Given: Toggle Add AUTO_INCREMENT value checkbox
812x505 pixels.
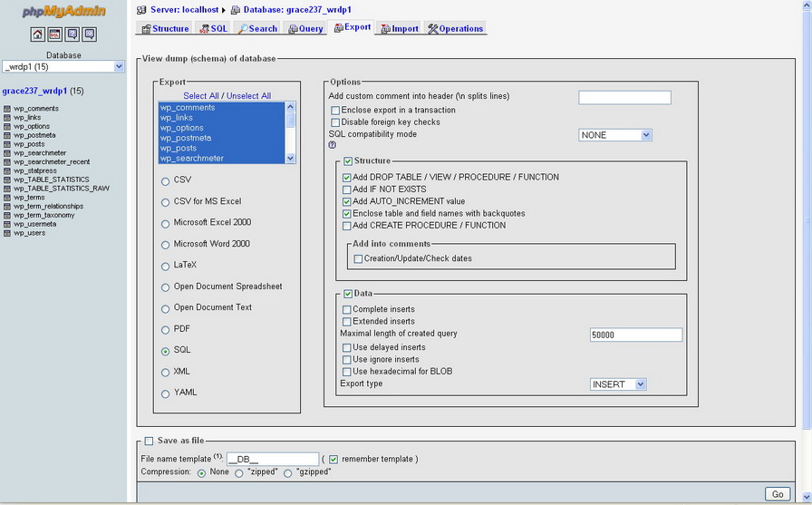Looking at the screenshot, I should pyautogui.click(x=347, y=201).
